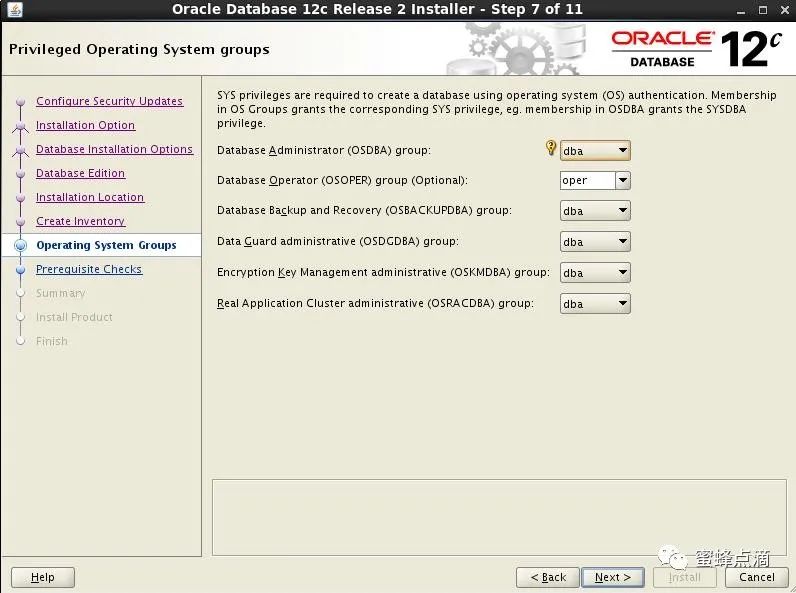Click the Cancel button

756,577
